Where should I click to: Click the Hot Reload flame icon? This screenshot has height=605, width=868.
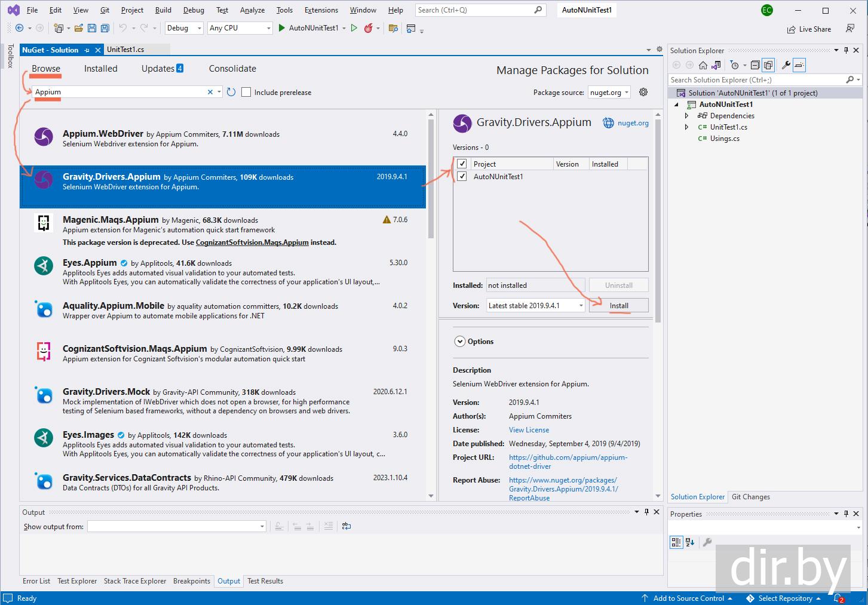pos(369,28)
